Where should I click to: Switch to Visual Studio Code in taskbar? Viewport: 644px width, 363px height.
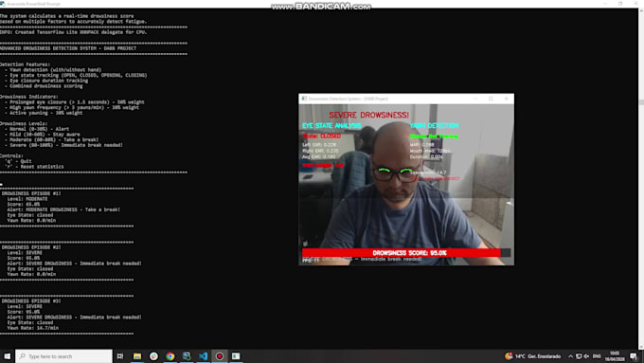point(203,356)
